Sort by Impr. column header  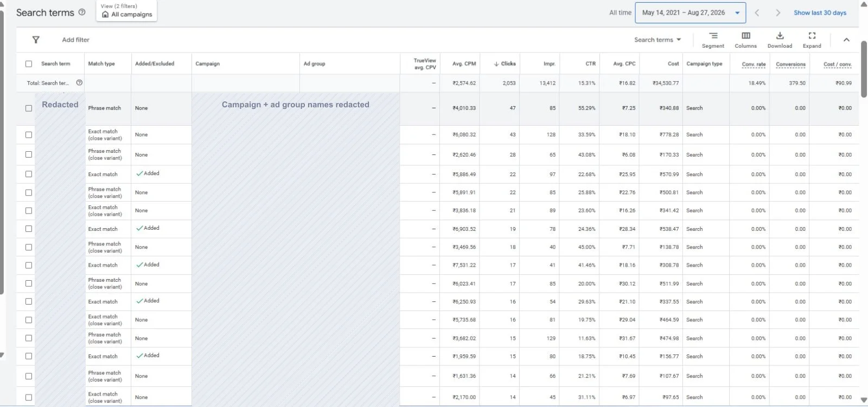(x=550, y=64)
